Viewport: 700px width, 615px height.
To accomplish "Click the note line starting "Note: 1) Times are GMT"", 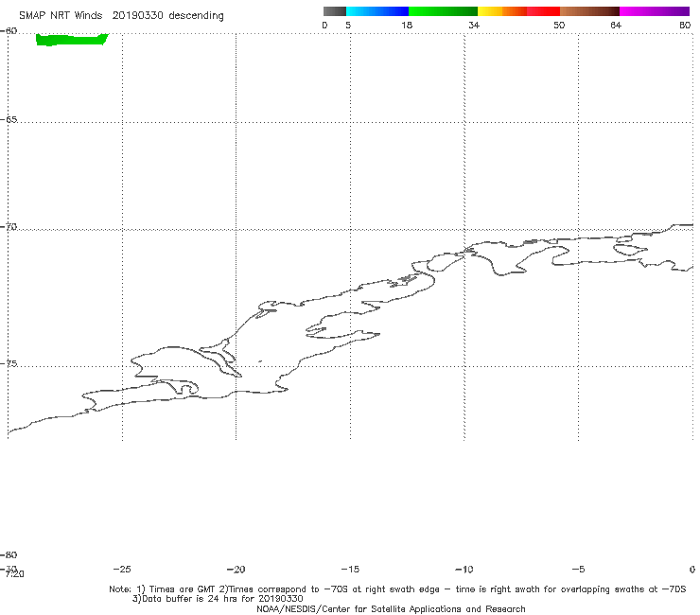I will coord(397,589).
